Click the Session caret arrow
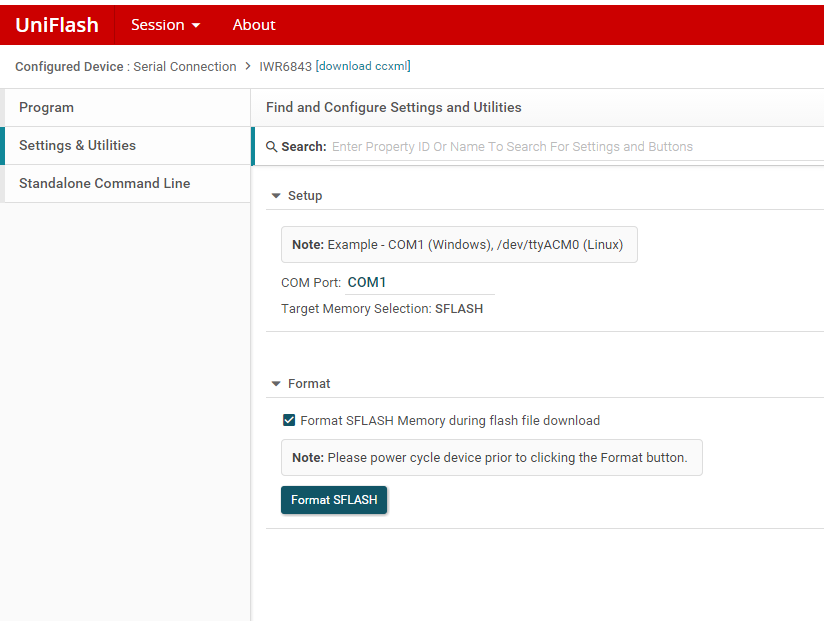The image size is (824, 621). (x=196, y=25)
